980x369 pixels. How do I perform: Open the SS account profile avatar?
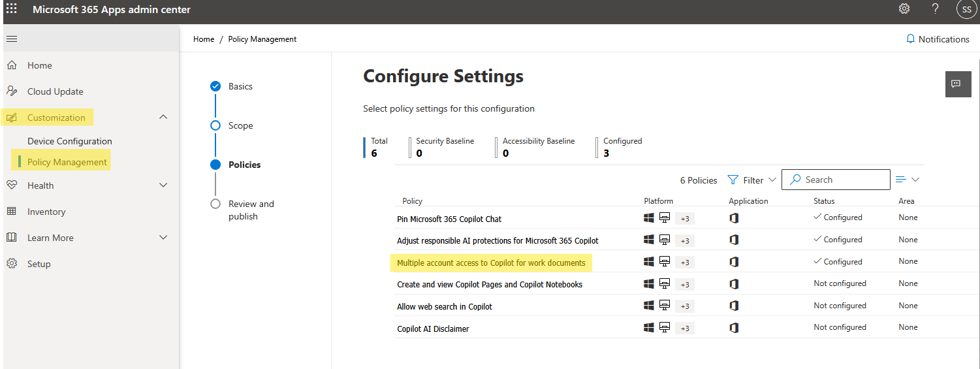tap(966, 9)
